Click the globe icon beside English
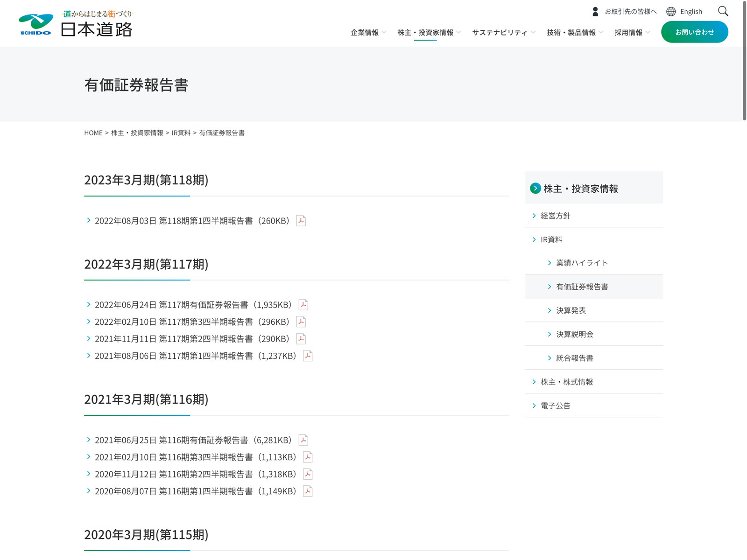The height and width of the screenshot is (560, 747). tap(671, 12)
